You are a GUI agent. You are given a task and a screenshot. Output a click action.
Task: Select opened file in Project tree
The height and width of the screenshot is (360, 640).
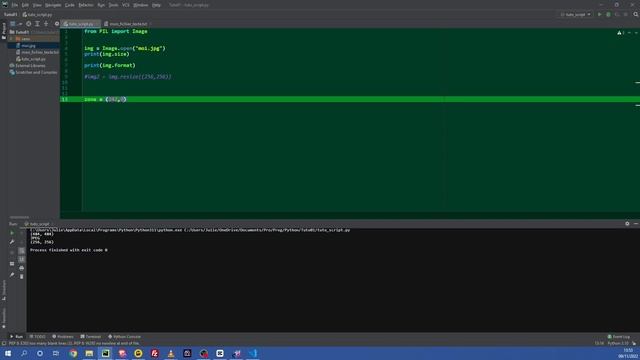point(29,24)
